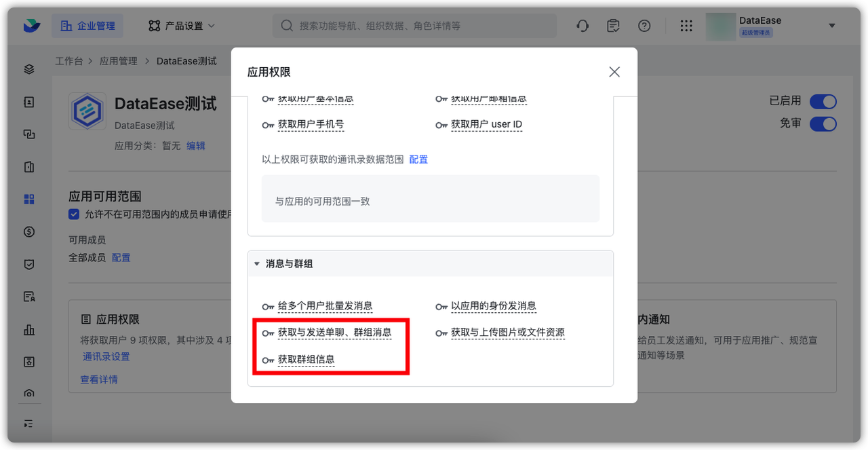Open the 通讯录设置 link

106,357
